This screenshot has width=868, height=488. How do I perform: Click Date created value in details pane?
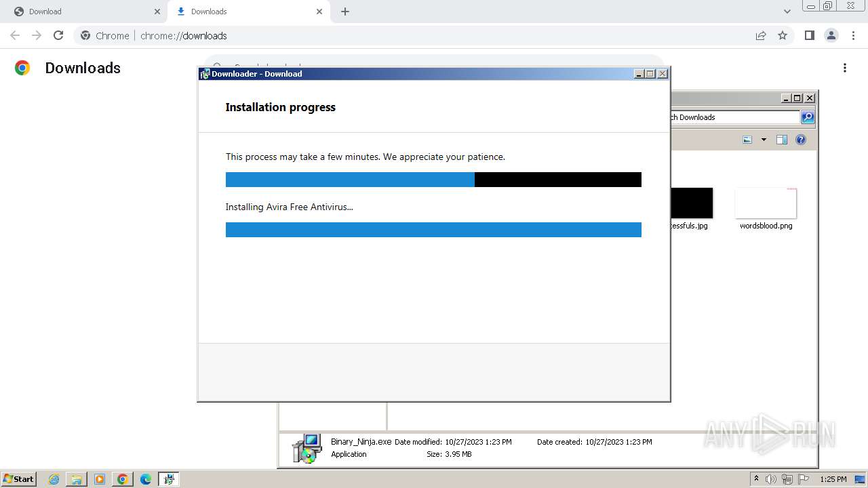click(x=618, y=442)
